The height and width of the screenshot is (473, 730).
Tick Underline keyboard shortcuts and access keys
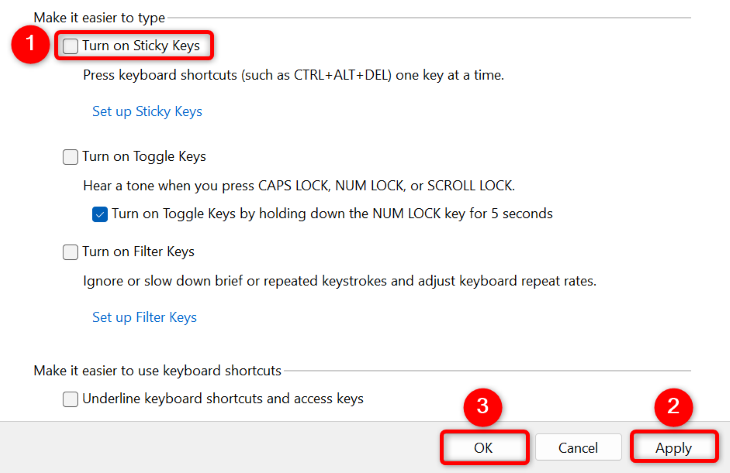[x=70, y=399]
